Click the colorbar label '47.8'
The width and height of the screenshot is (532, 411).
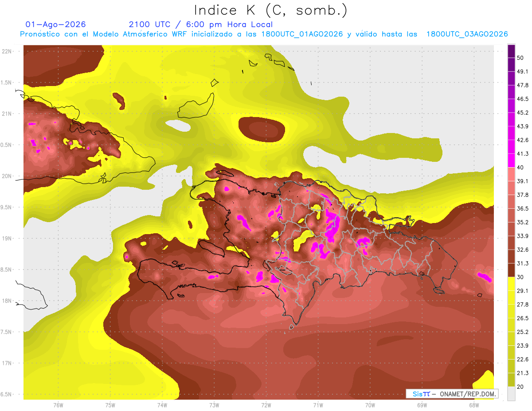click(x=523, y=85)
